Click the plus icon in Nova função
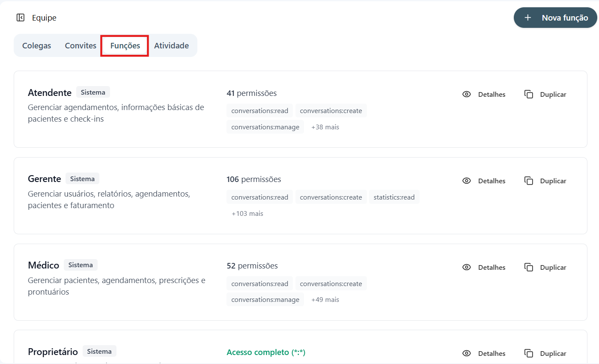Image resolution: width=599 pixels, height=364 pixels. pos(528,18)
